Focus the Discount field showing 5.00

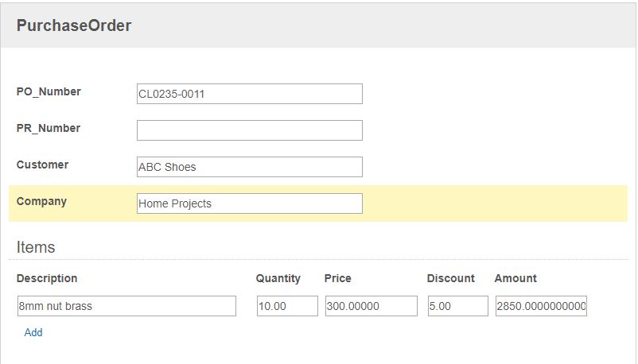pyautogui.click(x=457, y=306)
